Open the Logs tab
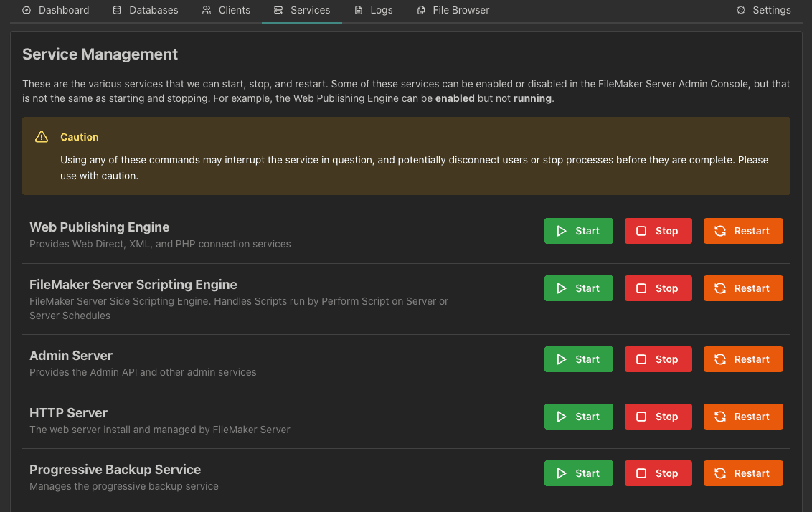The width and height of the screenshot is (812, 512). [x=374, y=10]
